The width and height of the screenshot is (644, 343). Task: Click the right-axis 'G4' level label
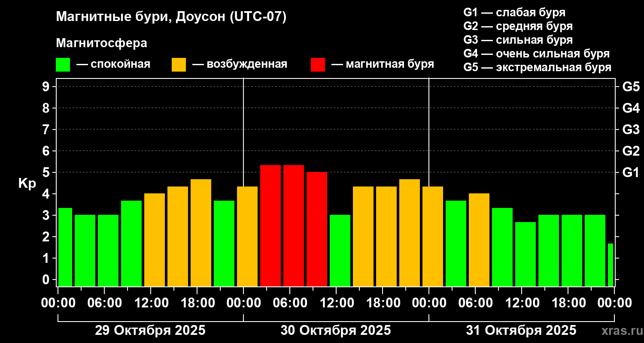click(x=631, y=108)
